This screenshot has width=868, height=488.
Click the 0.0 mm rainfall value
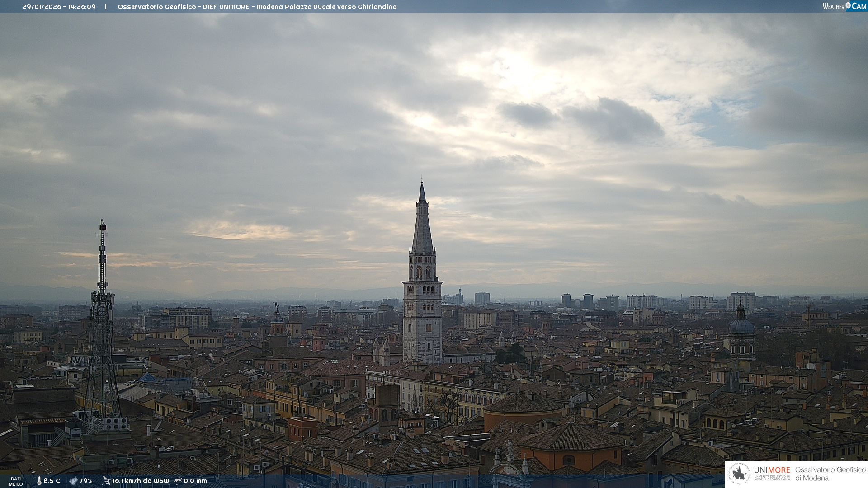click(x=195, y=481)
